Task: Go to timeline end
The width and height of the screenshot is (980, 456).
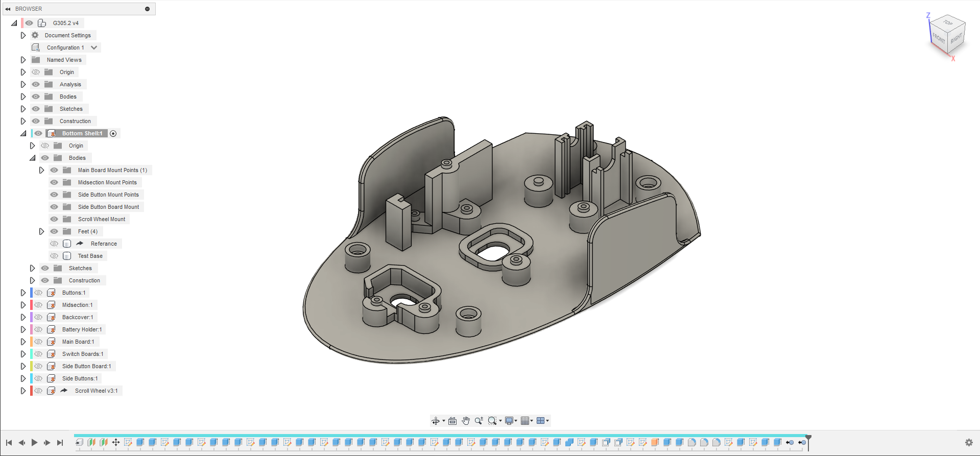Action: pos(60,443)
